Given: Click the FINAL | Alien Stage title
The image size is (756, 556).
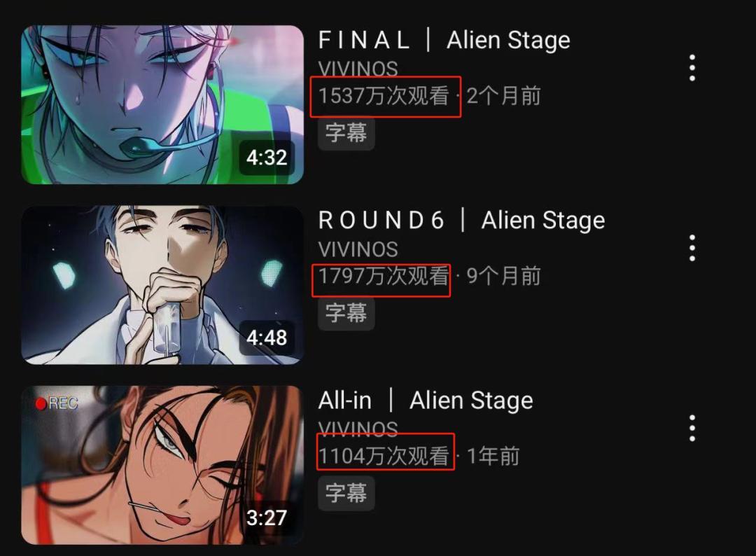Looking at the screenshot, I should click(444, 39).
